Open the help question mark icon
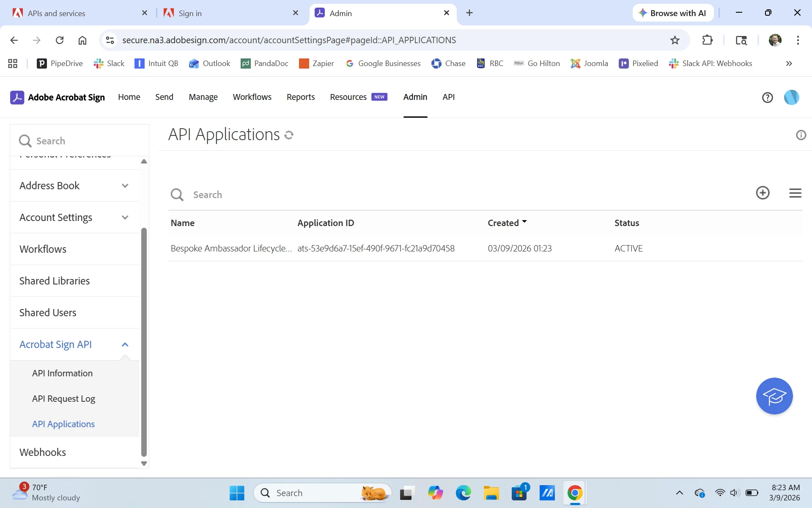 tap(767, 97)
